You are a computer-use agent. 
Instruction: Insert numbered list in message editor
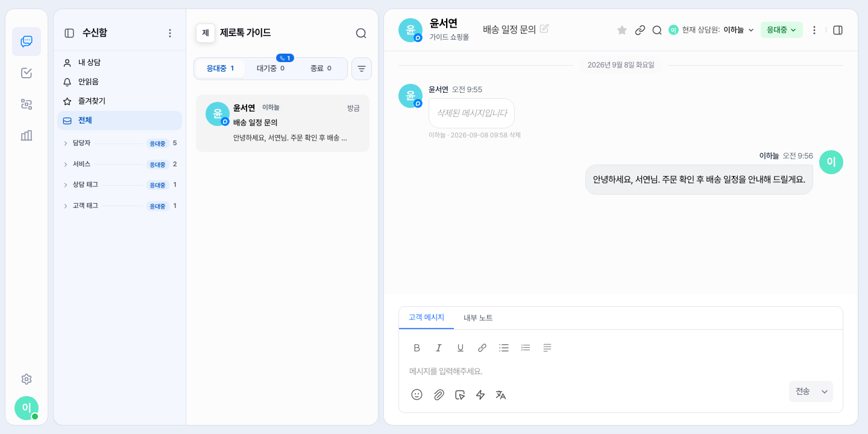click(x=526, y=348)
